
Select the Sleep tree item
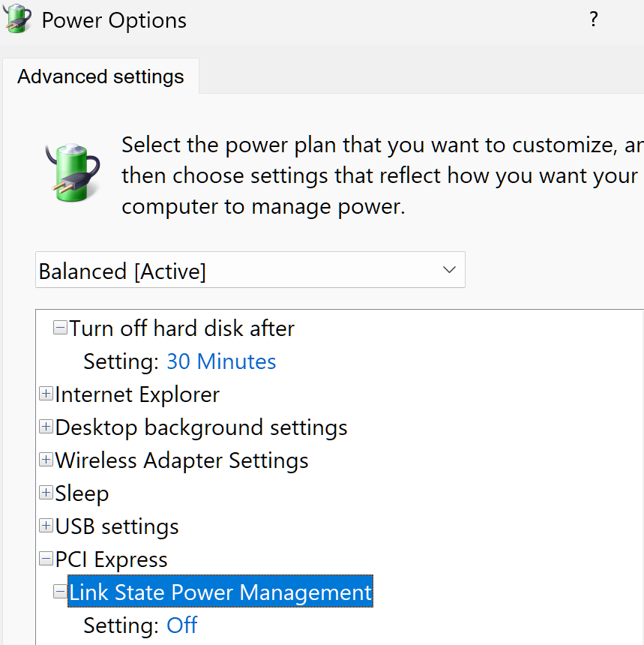pos(82,493)
